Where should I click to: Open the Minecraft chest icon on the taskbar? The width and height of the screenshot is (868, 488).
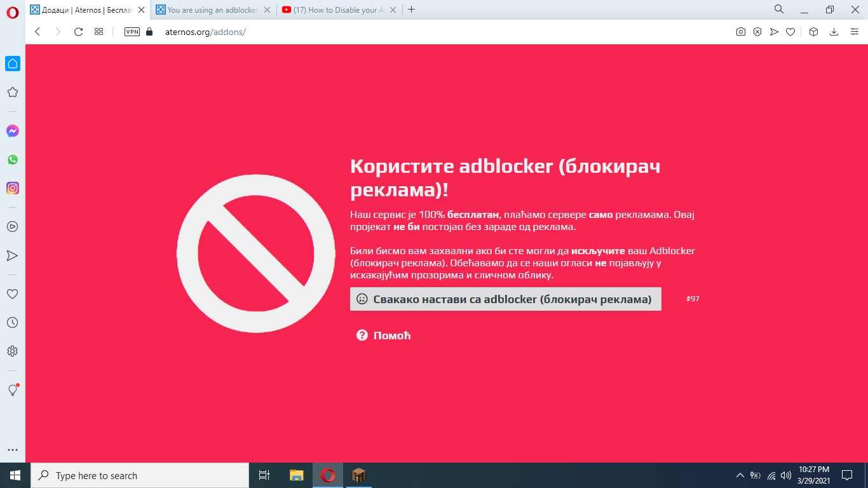[359, 475]
